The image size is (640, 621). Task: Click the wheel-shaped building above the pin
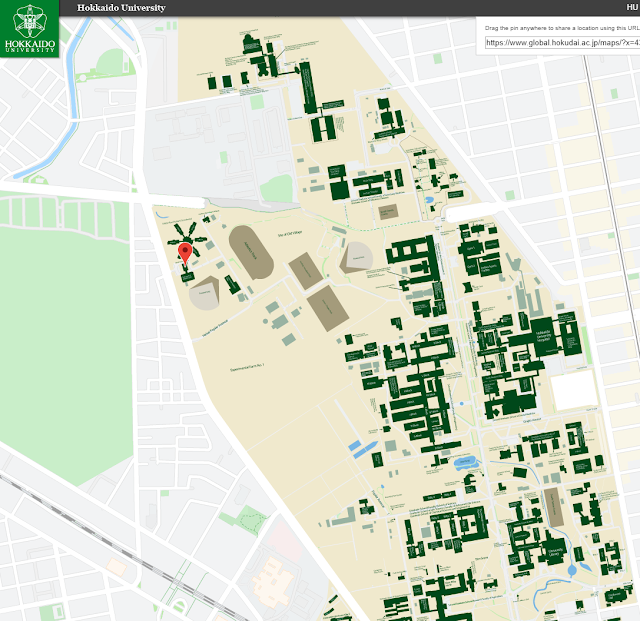pos(187,237)
